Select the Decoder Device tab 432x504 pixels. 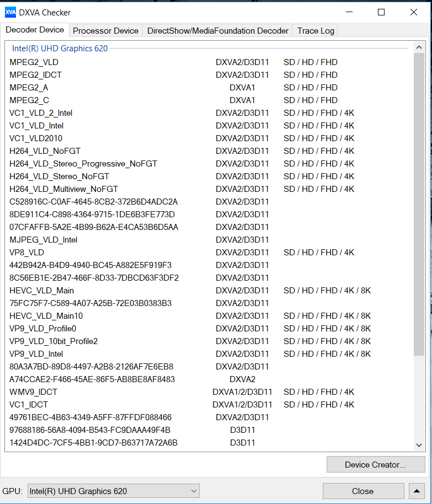[35, 30]
